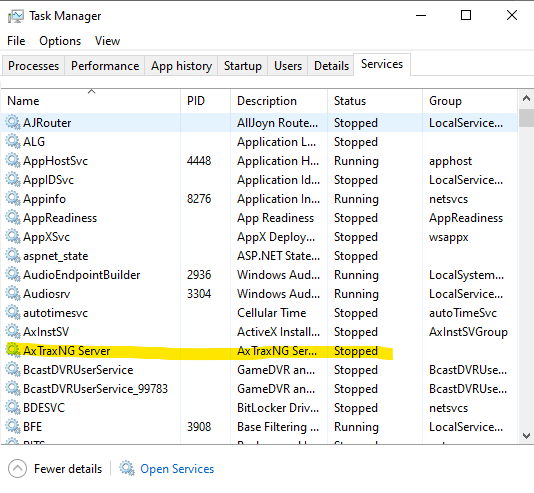Click the gear icon beside Appinfo
The height and width of the screenshot is (493, 534).
tap(13, 199)
